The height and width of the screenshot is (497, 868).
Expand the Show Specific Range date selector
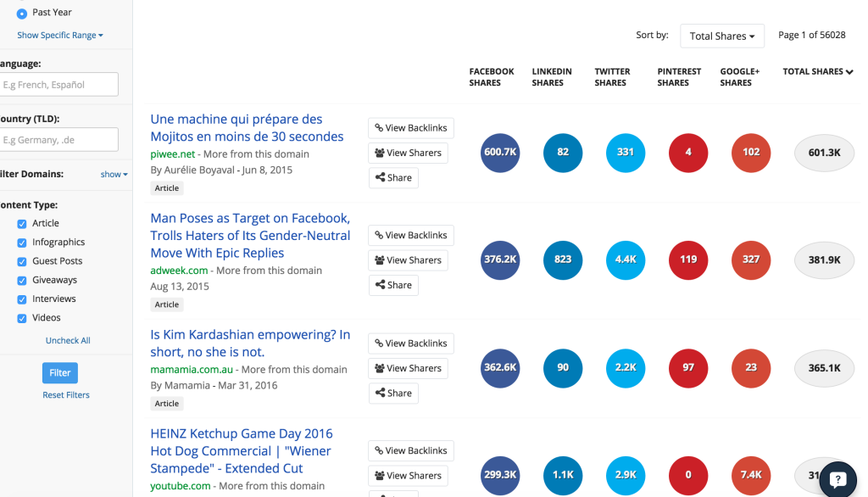click(59, 35)
